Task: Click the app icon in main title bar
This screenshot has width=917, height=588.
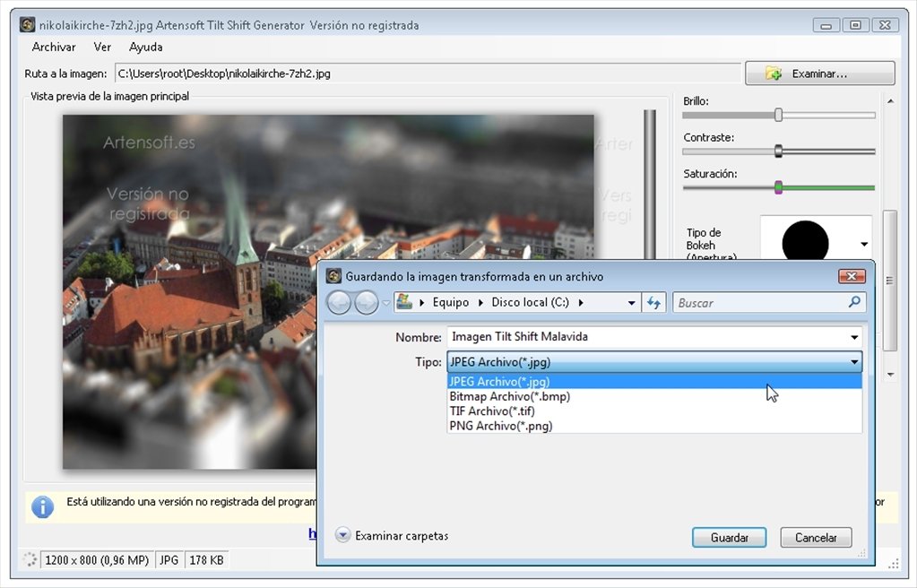Action: 27,24
